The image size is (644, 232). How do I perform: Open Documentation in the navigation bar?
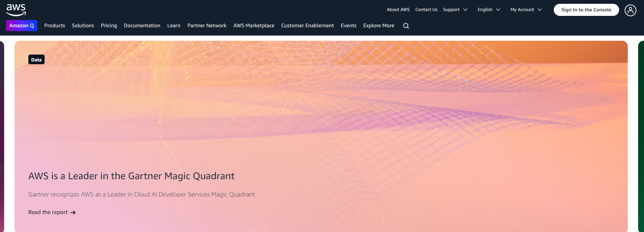click(x=142, y=26)
